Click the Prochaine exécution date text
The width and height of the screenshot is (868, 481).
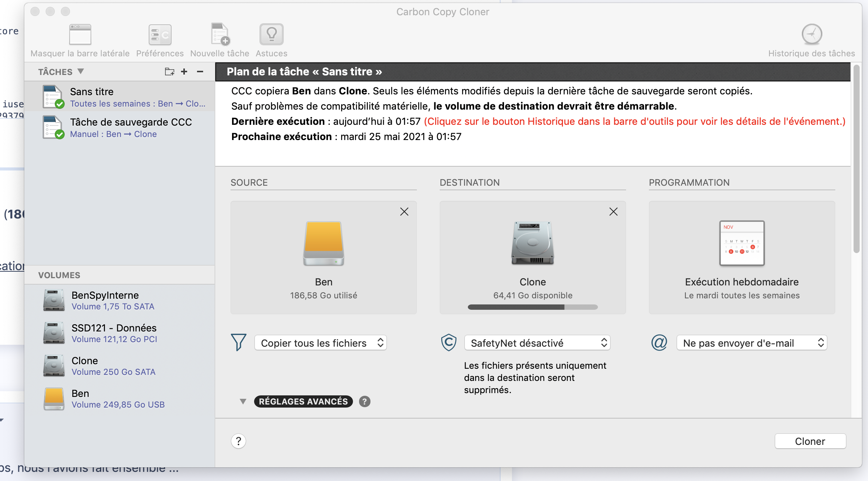point(401,137)
